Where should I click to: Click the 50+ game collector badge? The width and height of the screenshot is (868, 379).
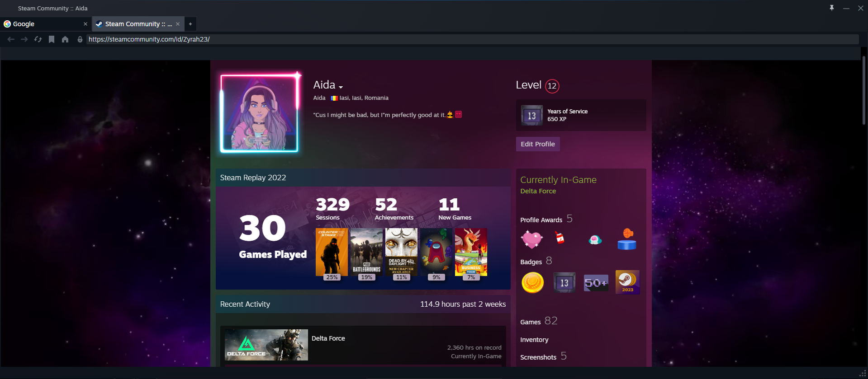coord(596,283)
